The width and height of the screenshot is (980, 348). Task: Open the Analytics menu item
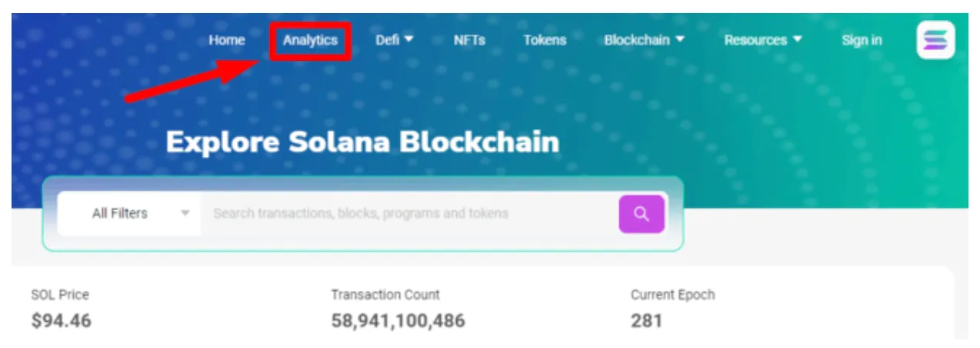click(310, 40)
